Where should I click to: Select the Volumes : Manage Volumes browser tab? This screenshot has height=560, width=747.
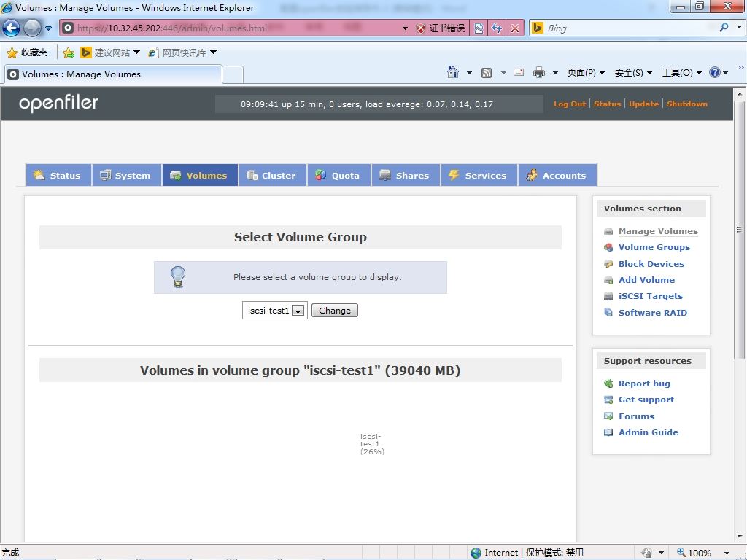coord(113,74)
